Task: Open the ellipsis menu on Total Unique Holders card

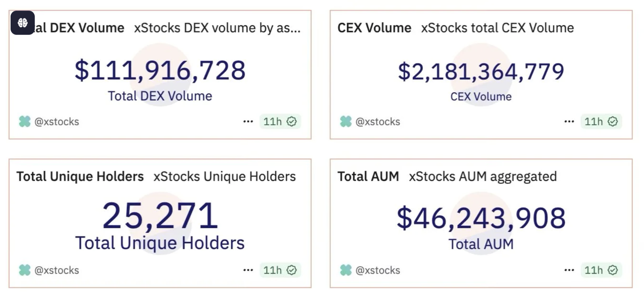Action: pos(248,270)
